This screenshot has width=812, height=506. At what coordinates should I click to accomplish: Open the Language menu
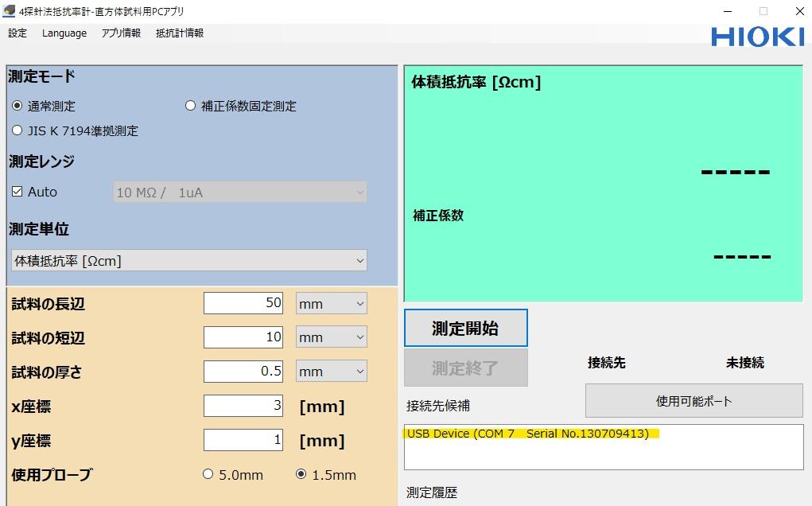click(x=64, y=33)
